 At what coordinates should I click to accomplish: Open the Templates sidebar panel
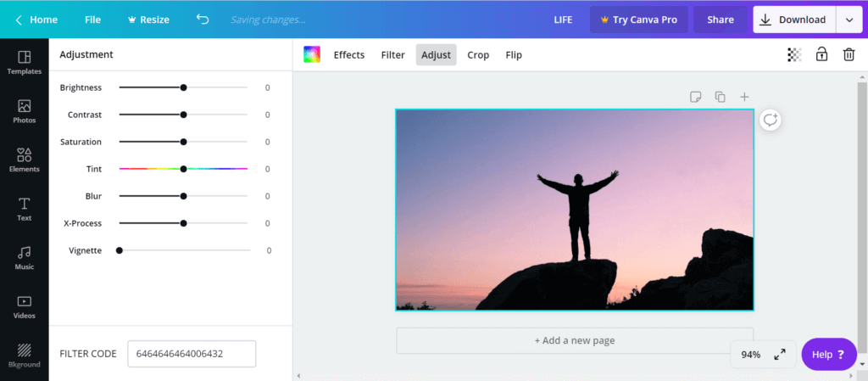click(x=25, y=63)
